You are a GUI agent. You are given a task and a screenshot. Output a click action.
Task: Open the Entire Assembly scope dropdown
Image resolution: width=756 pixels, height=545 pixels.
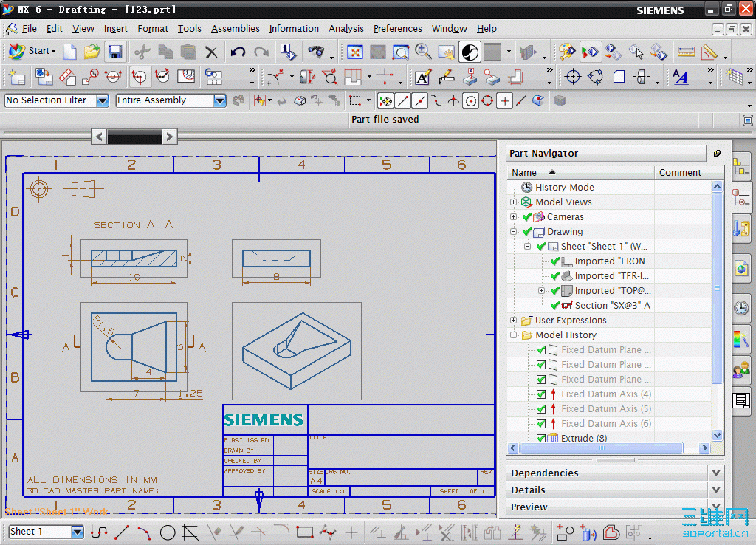(x=219, y=100)
